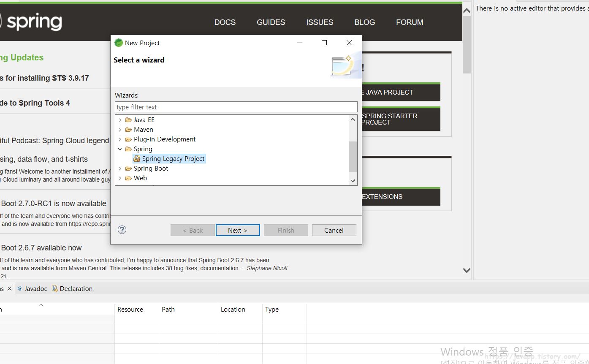The width and height of the screenshot is (589, 364).
Task: Close the Problems view tab
Action: (9, 289)
